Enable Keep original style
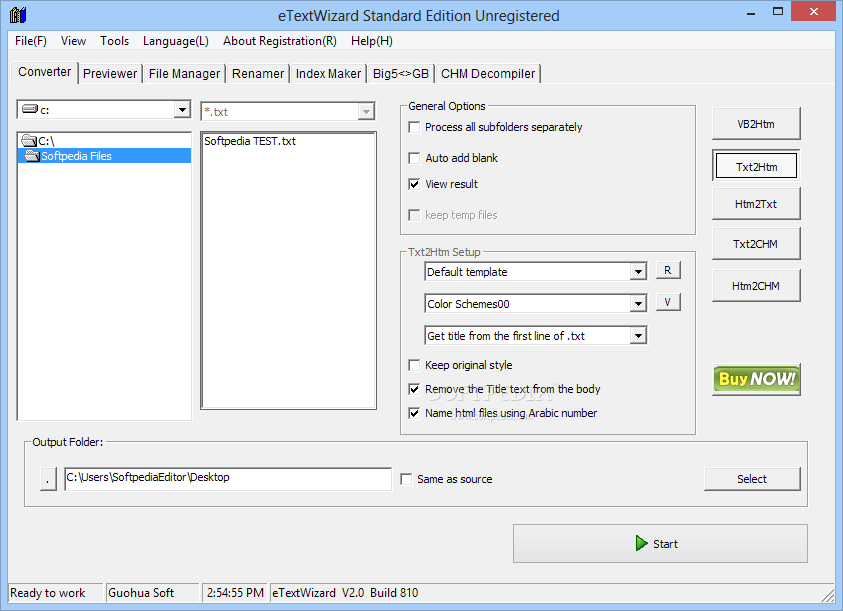 [414, 365]
